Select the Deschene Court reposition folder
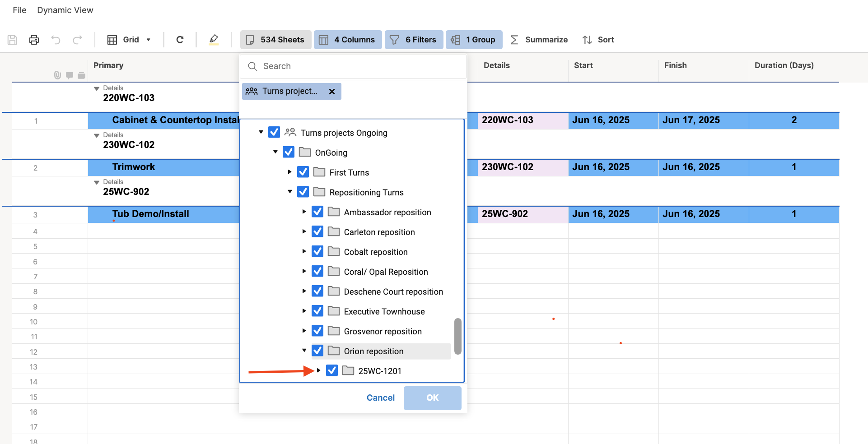The height and width of the screenshot is (444, 868). [x=393, y=291]
